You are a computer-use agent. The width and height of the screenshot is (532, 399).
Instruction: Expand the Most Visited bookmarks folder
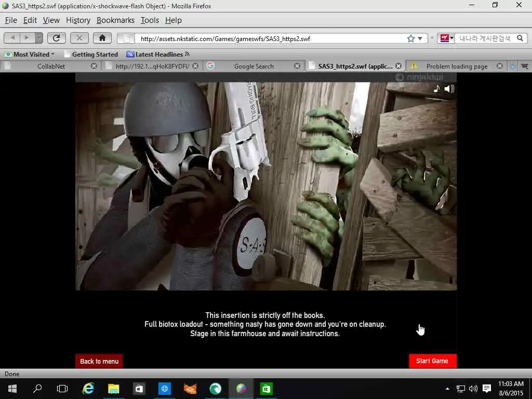(29, 54)
